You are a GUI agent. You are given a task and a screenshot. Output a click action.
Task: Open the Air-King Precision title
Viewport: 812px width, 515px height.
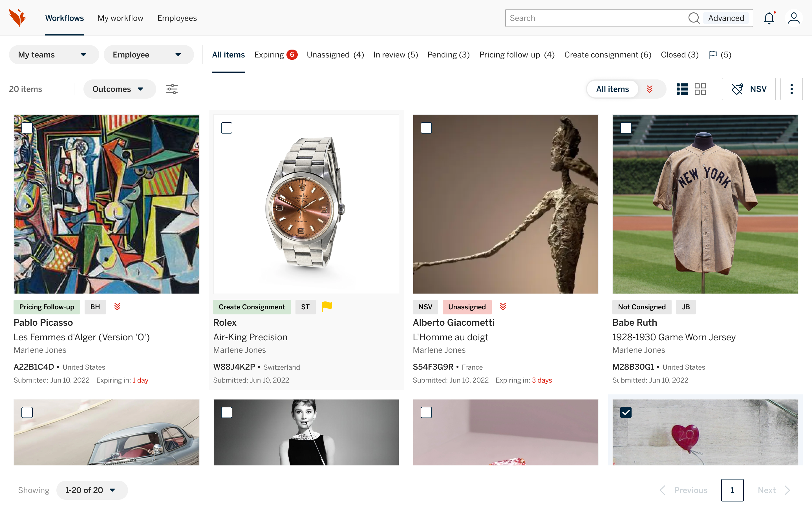tap(250, 337)
